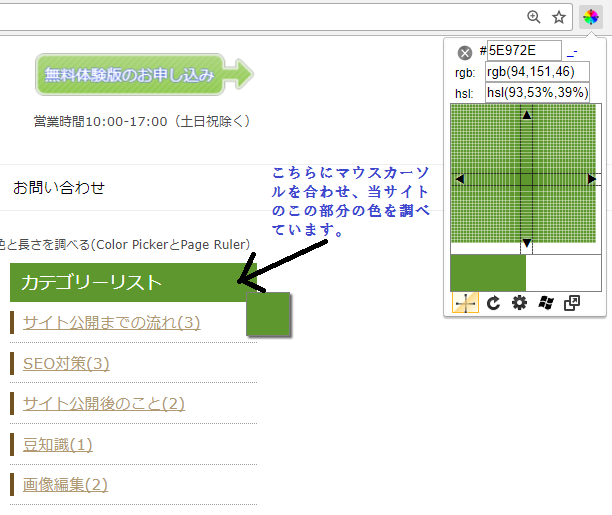Open サイト公開後のこと(2) category link
Image resolution: width=612 pixels, height=515 pixels.
point(103,404)
